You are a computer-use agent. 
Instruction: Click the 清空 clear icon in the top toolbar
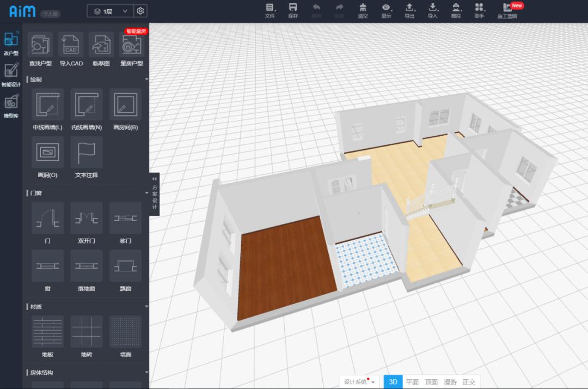click(363, 10)
